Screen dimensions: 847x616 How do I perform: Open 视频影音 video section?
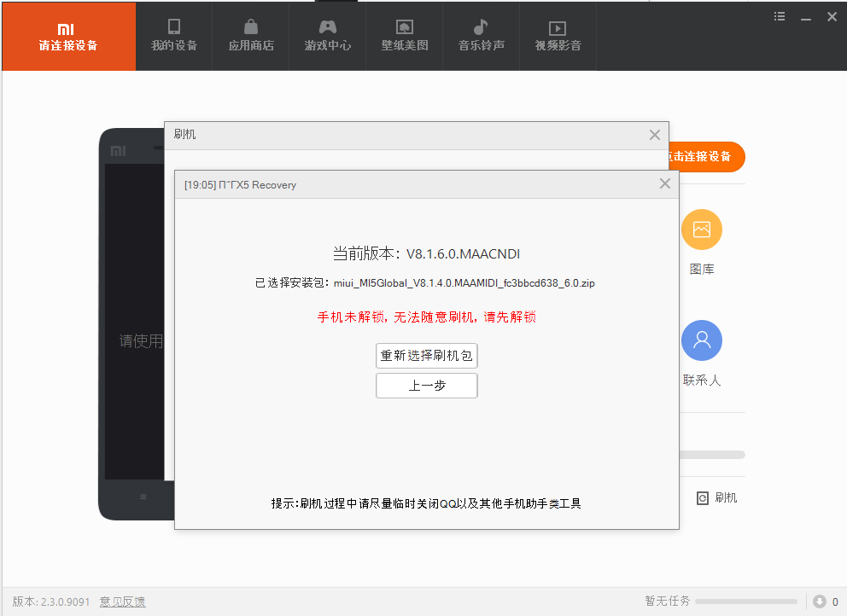click(x=558, y=36)
